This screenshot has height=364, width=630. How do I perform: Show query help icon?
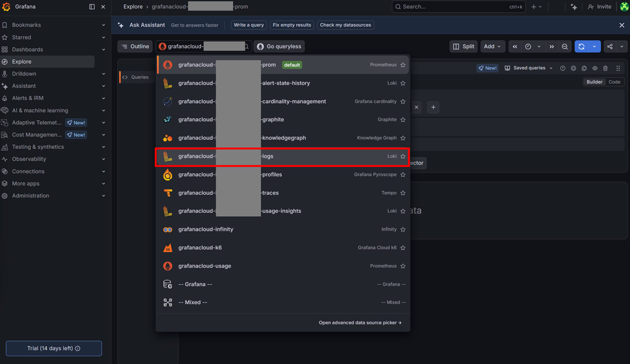(x=563, y=68)
